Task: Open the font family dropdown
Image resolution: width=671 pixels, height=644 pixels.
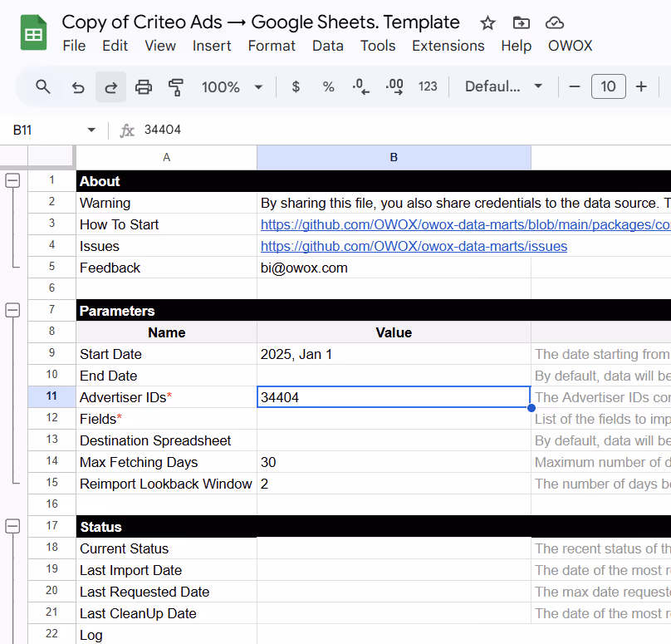Action: [503, 86]
